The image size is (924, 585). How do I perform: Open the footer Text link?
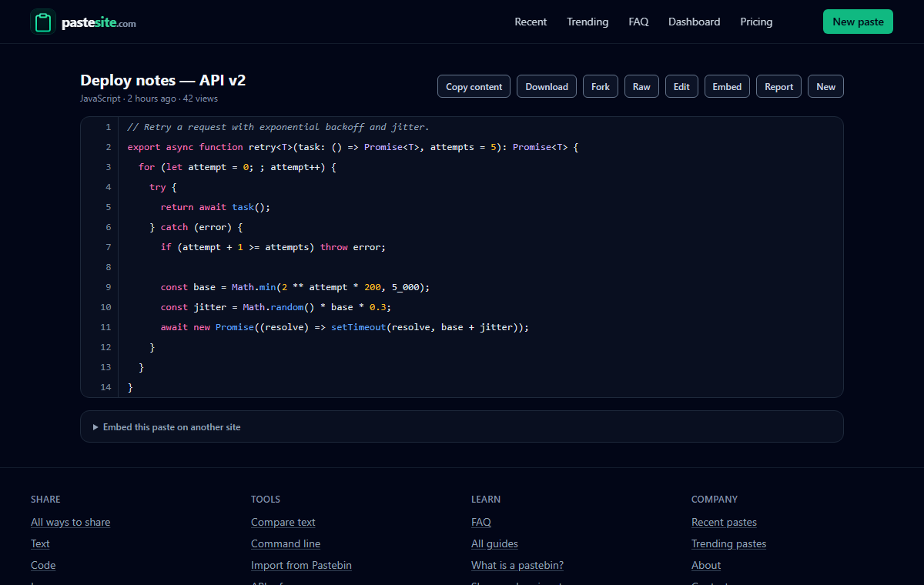pyautogui.click(x=40, y=543)
